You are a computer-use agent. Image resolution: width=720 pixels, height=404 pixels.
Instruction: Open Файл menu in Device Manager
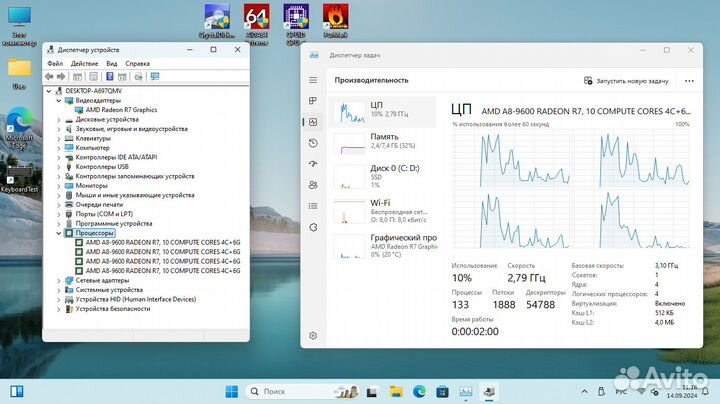(55, 63)
